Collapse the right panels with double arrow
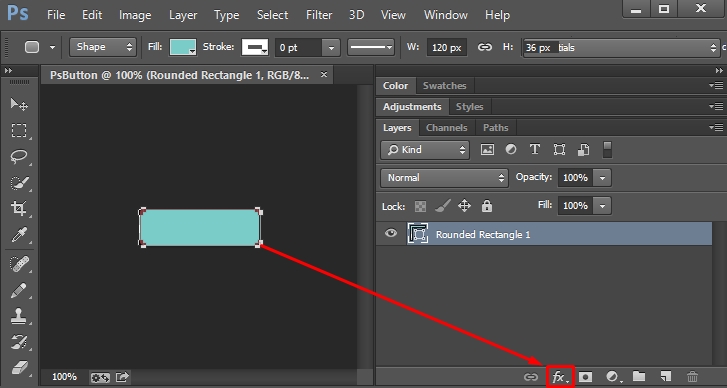 click(719, 70)
